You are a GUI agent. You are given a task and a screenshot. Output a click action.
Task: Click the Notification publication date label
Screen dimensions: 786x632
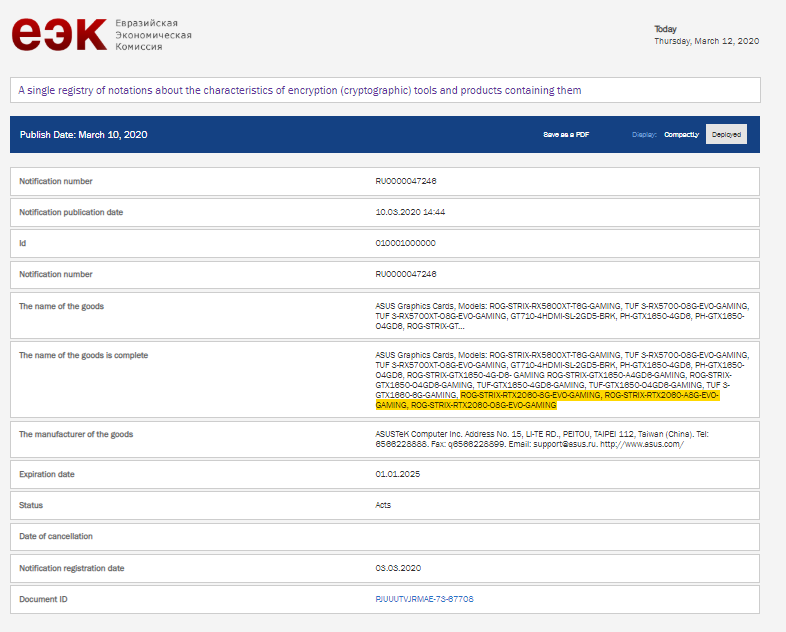click(71, 212)
